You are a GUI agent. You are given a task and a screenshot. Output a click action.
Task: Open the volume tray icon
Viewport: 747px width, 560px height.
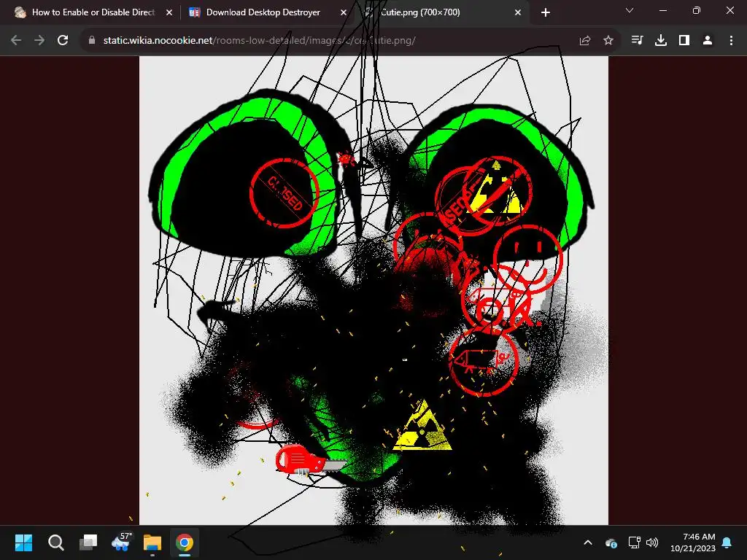[652, 542]
